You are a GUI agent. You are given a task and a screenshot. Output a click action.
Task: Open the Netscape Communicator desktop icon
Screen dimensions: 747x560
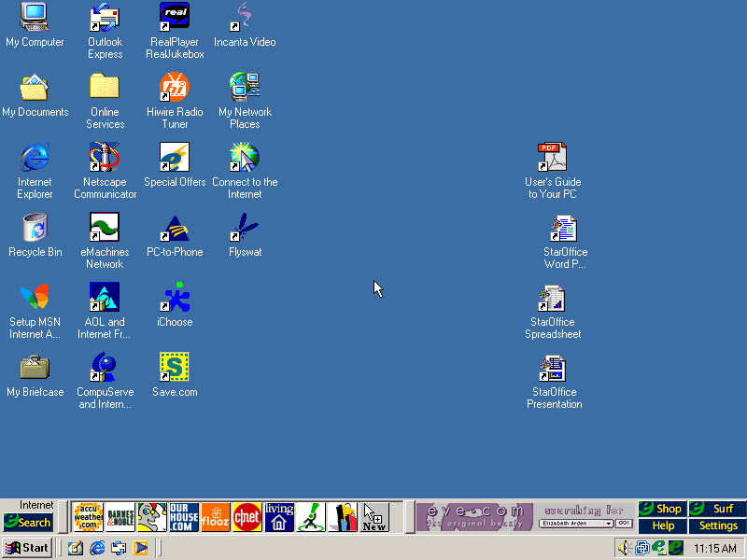(105, 158)
